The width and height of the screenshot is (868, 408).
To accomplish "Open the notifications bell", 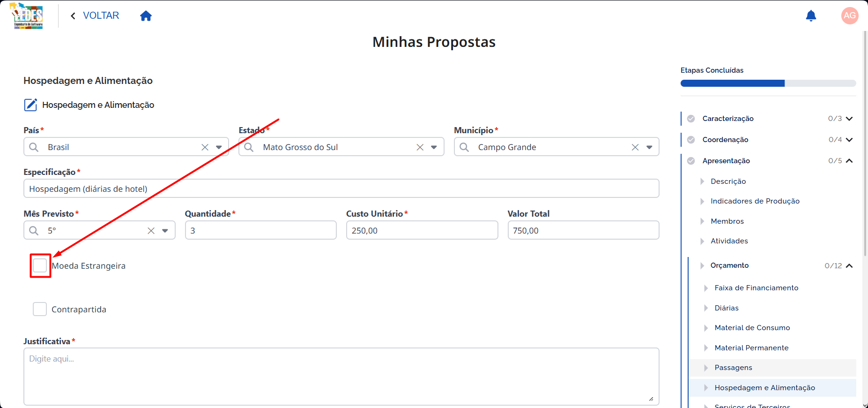I will tap(811, 16).
